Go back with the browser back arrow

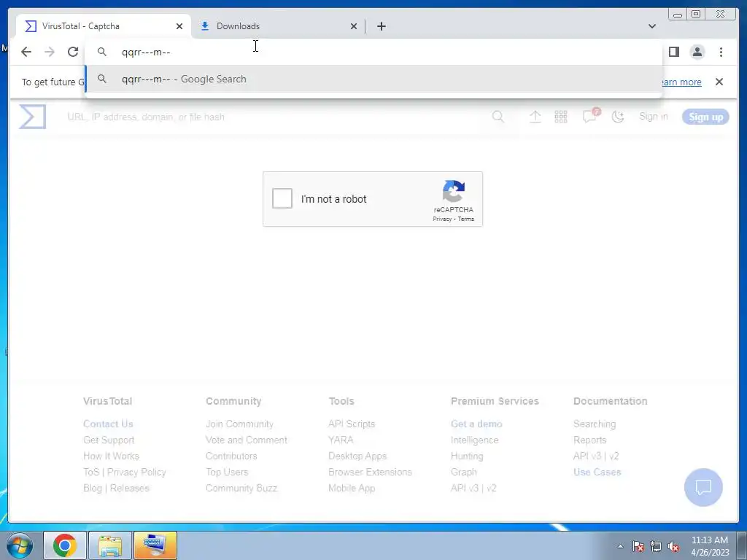click(26, 52)
